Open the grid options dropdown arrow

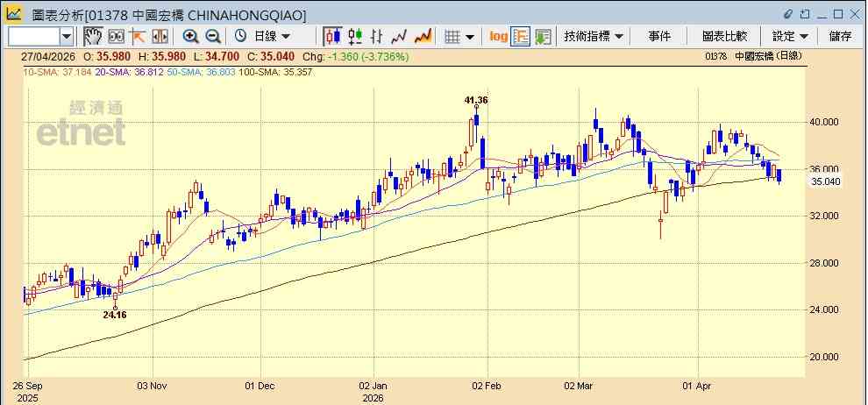tap(470, 37)
